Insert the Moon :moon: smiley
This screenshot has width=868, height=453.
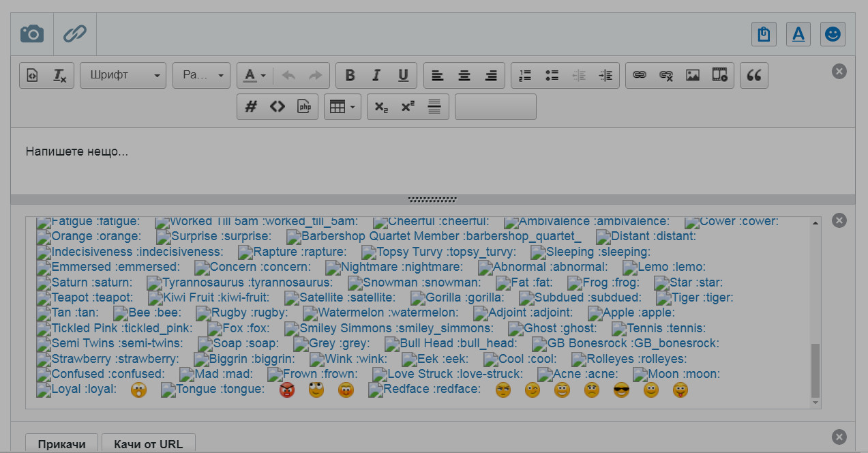pyautogui.click(x=676, y=374)
